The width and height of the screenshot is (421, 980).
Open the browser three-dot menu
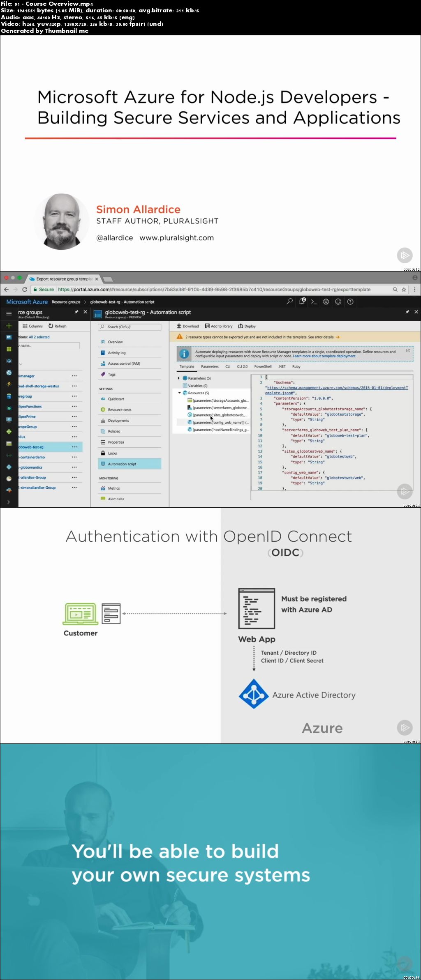click(x=414, y=290)
